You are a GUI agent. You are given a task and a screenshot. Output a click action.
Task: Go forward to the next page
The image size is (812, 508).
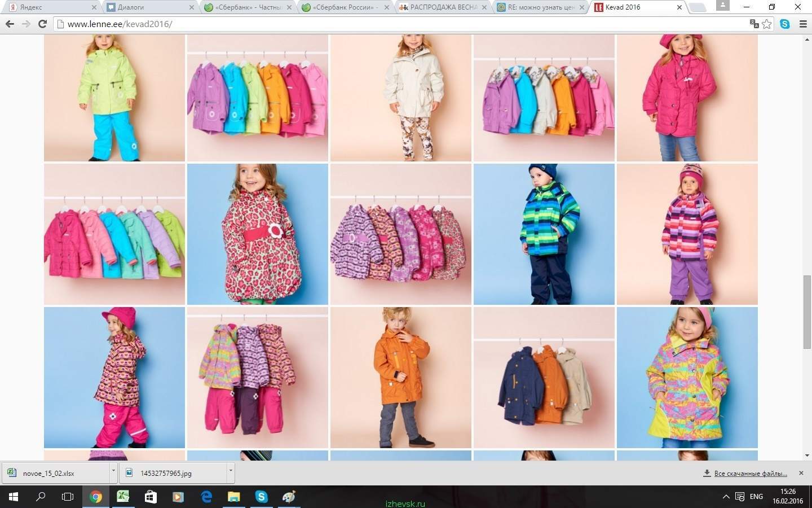point(26,24)
